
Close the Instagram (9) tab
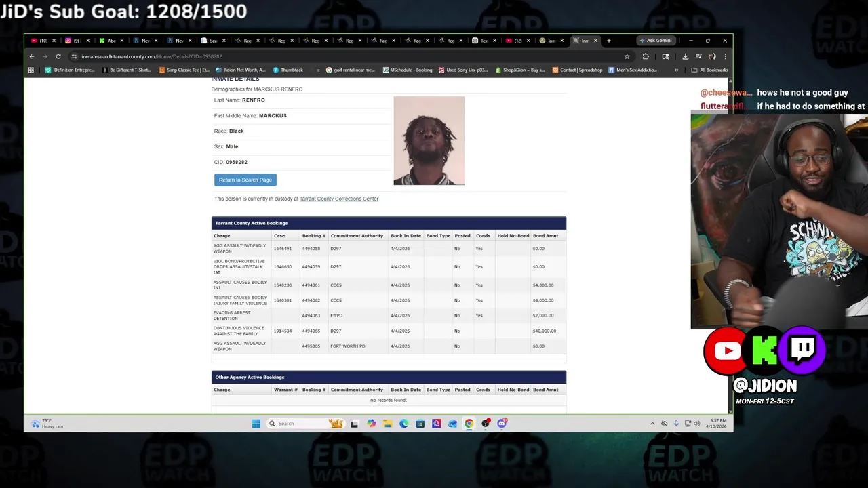point(87,41)
